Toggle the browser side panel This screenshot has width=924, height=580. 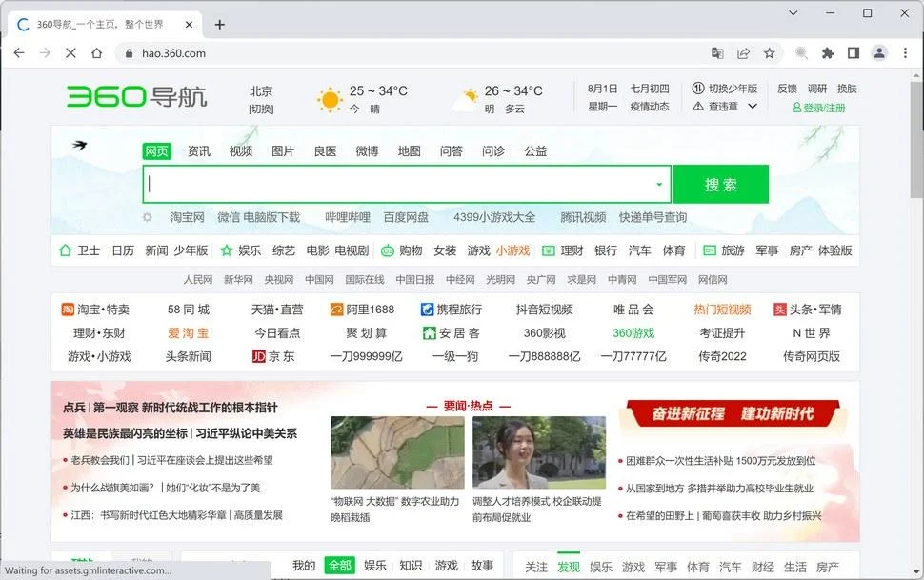point(854,53)
